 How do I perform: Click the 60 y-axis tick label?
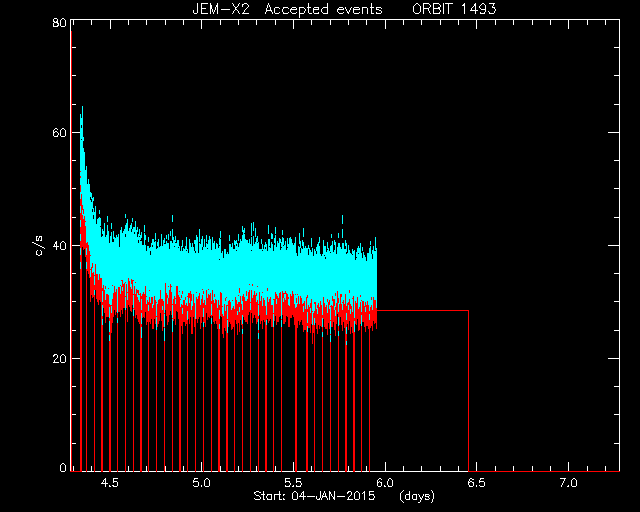(x=60, y=133)
